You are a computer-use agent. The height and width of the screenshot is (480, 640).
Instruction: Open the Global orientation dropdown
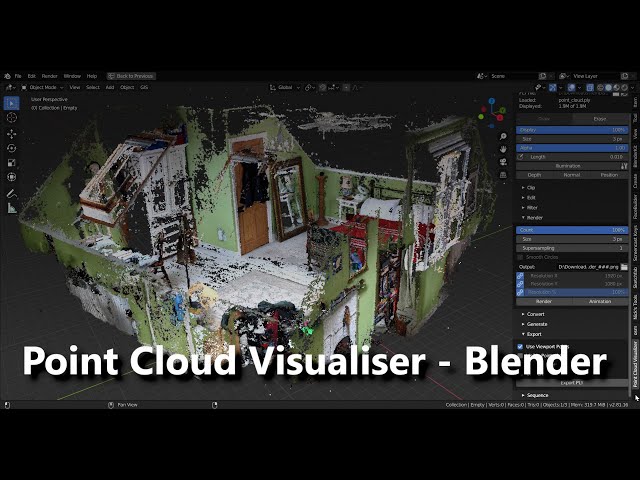coord(285,87)
